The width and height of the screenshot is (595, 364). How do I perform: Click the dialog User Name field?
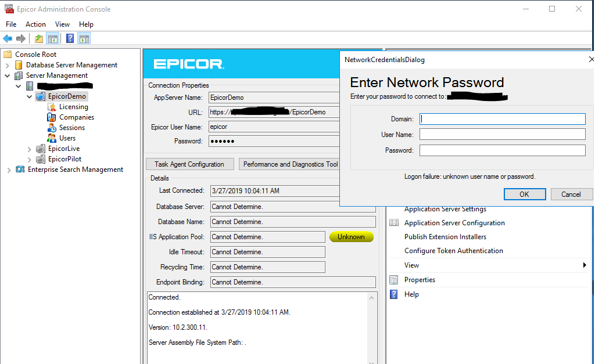[503, 134]
